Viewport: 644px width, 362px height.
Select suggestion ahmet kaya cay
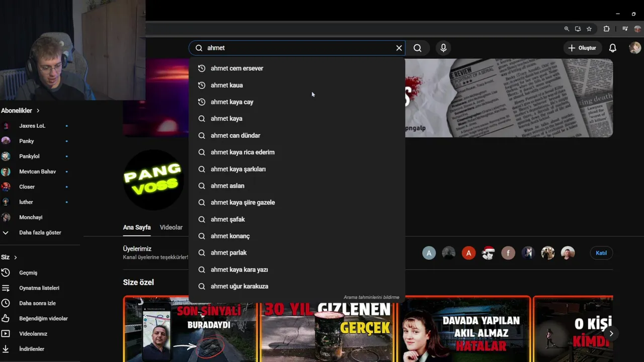[297, 102]
